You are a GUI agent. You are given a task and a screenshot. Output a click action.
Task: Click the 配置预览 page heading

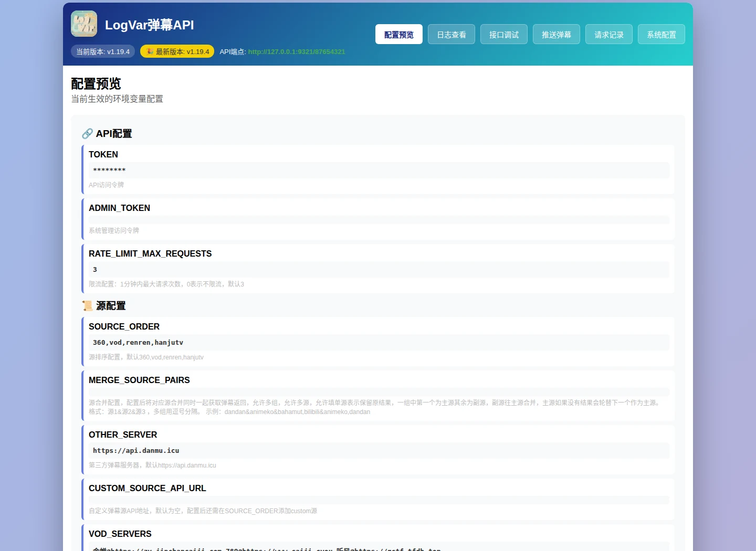96,83
